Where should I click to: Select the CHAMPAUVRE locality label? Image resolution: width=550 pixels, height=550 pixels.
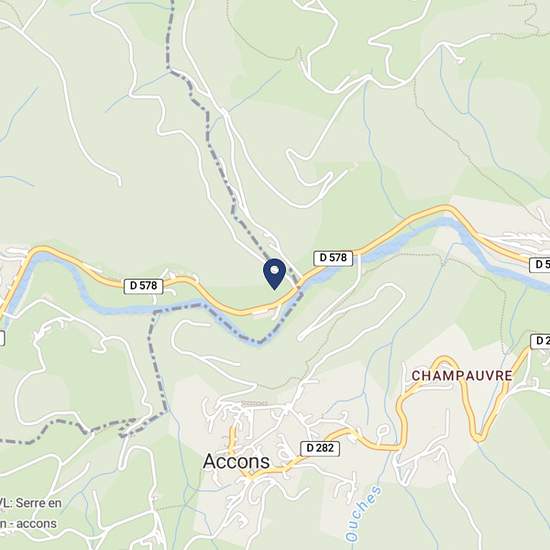point(462,376)
